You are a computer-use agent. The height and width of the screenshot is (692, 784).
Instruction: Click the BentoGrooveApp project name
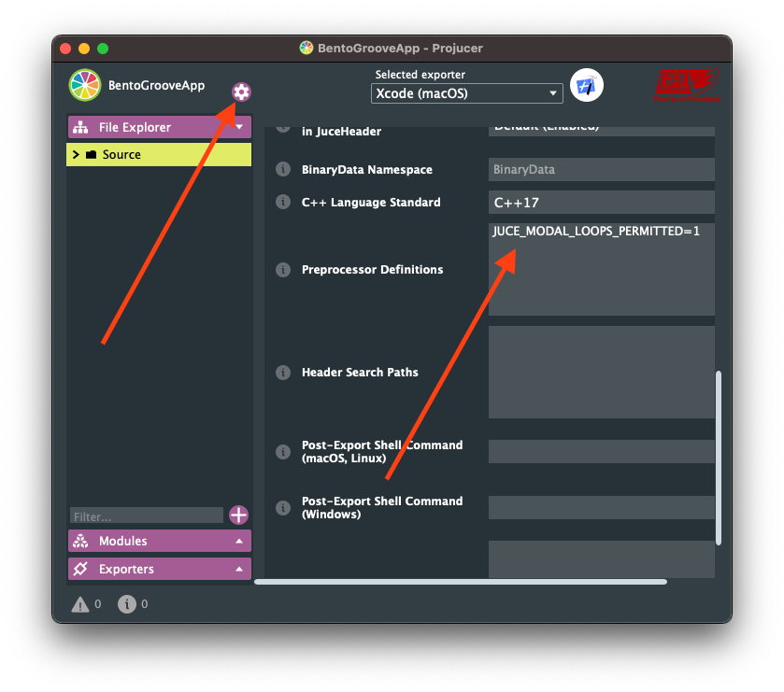156,85
